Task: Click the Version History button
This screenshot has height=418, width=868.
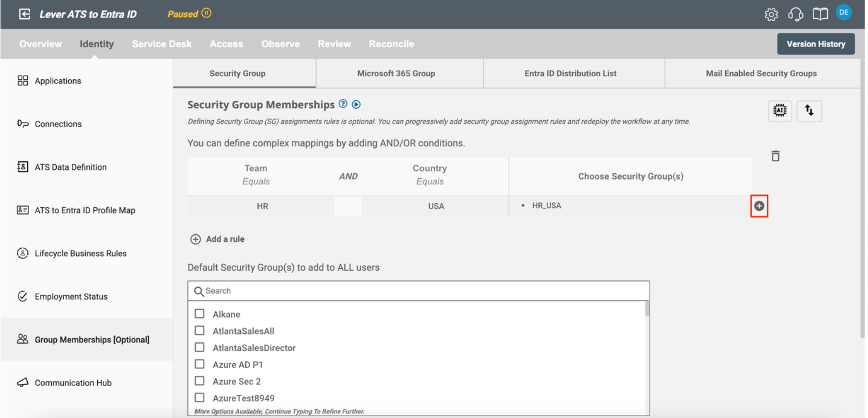Action: click(815, 44)
